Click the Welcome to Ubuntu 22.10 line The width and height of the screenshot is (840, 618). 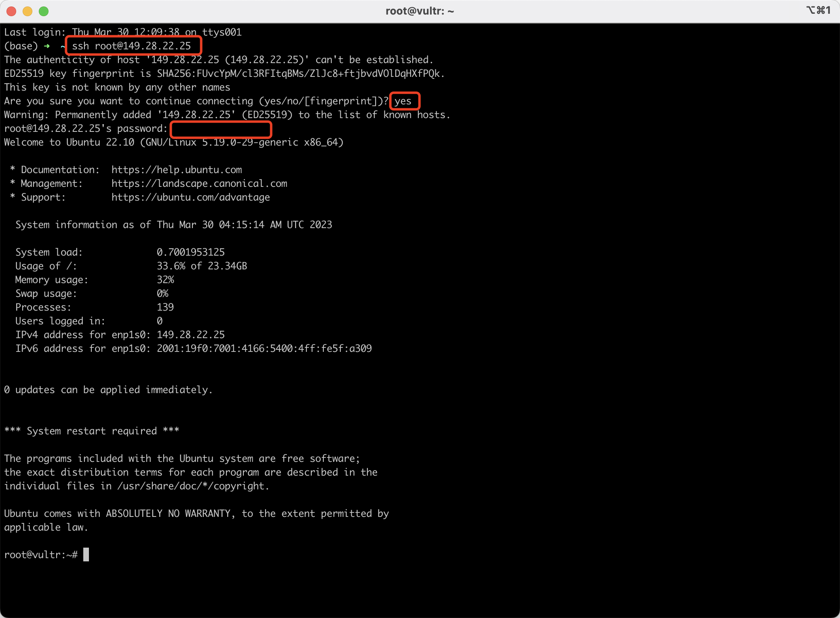[174, 142]
